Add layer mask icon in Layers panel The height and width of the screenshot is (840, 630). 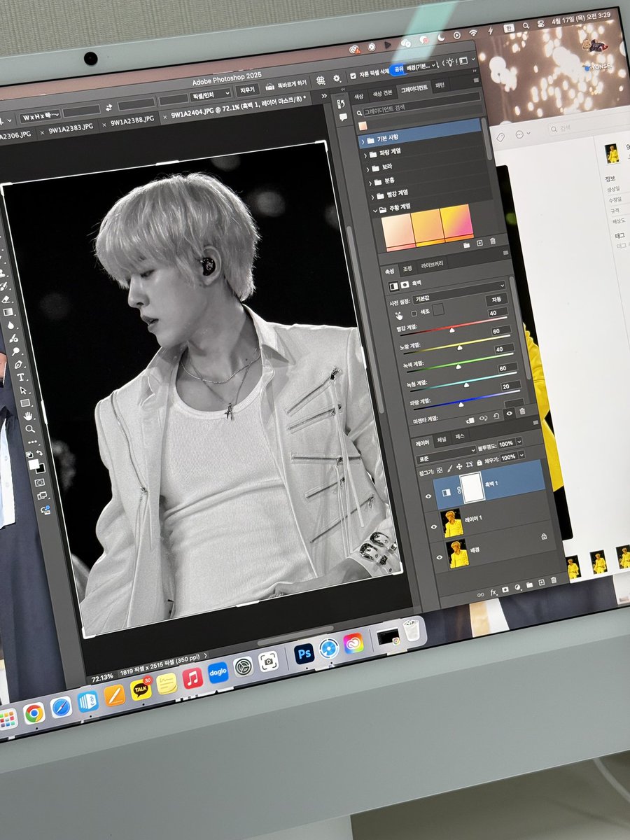pos(505,590)
